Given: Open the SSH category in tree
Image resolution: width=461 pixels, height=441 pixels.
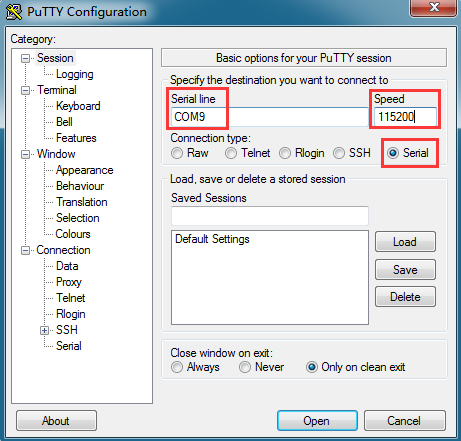Looking at the screenshot, I should pos(67,330).
